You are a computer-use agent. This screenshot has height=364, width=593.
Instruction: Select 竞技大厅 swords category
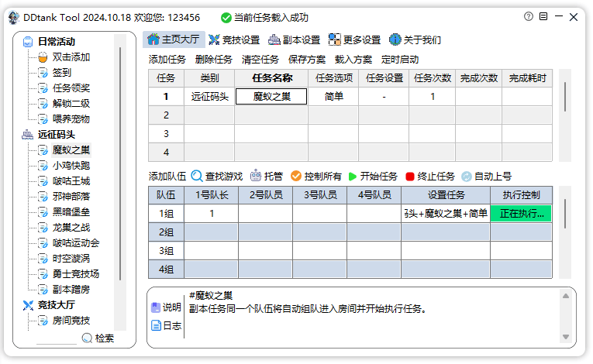pyautogui.click(x=28, y=305)
